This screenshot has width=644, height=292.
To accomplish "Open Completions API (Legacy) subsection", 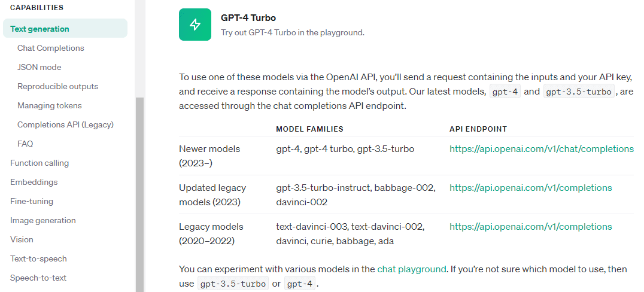I will pos(65,124).
